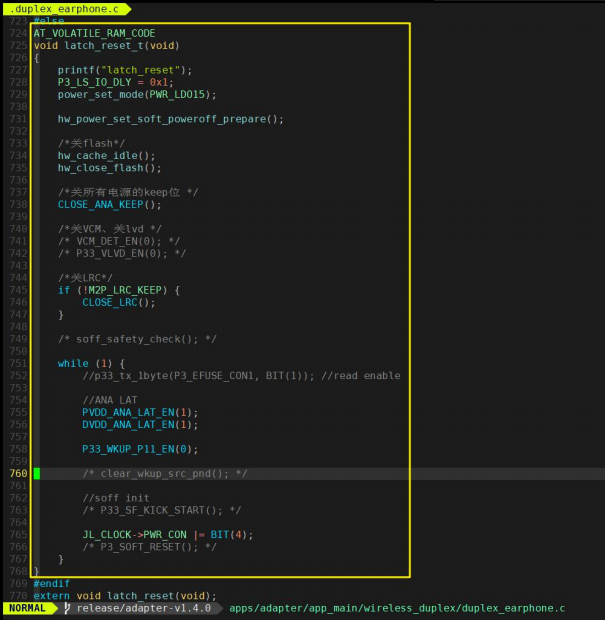Click the PWR_LDO15 argument on line 729
Screen dimensions: 605x620
click(177, 95)
